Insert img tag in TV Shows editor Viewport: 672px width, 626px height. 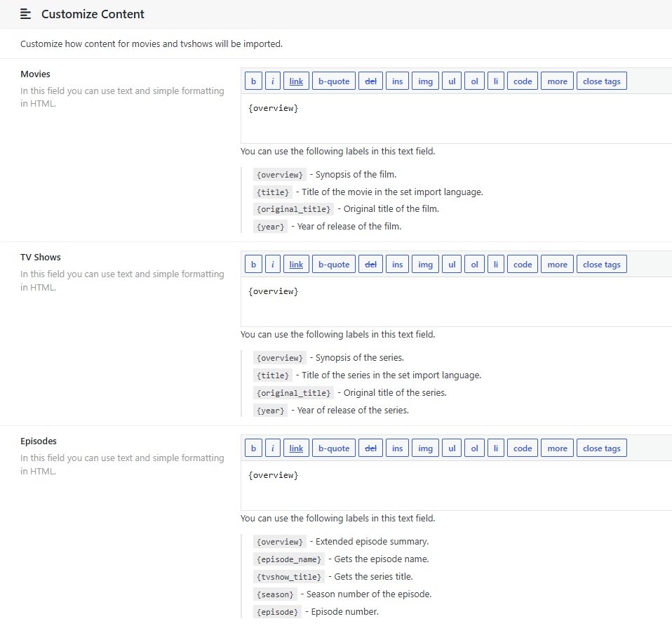(426, 264)
